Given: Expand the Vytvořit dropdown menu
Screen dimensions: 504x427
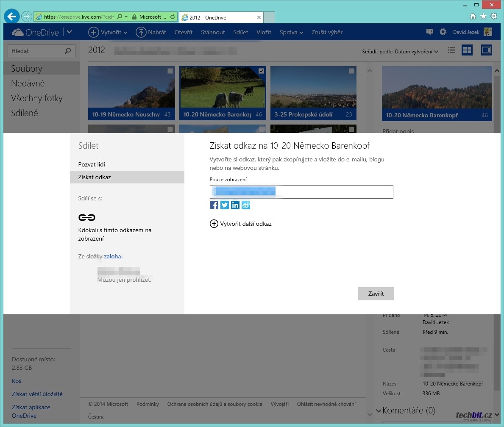Looking at the screenshot, I should coord(108,32).
